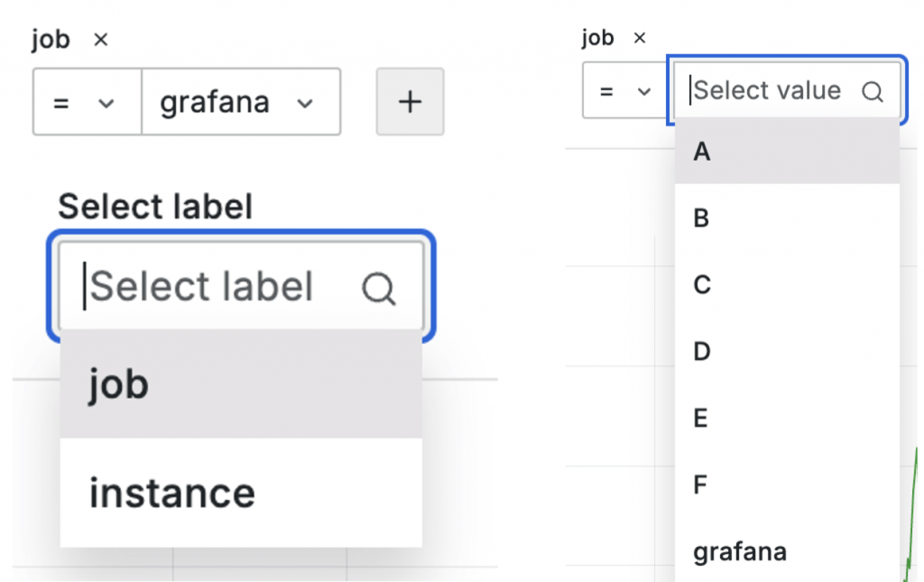The height and width of the screenshot is (582, 924).
Task: Click search icon in Select value field
Action: 872,91
